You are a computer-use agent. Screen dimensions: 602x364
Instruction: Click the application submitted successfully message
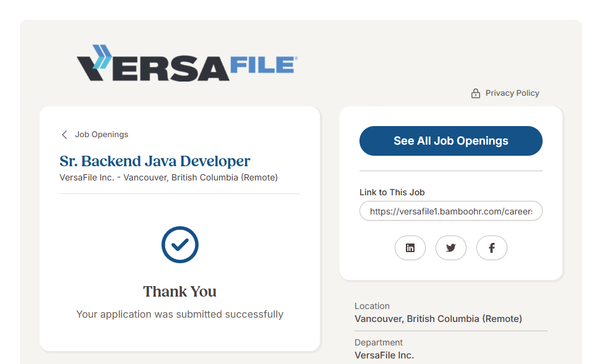click(179, 314)
